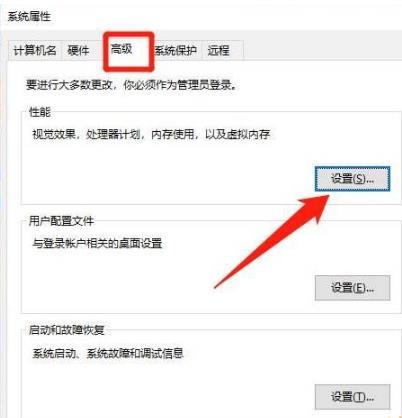The image size is (402, 418).
Task: Open startup and recovery 设置(T)... button
Action: point(352,397)
